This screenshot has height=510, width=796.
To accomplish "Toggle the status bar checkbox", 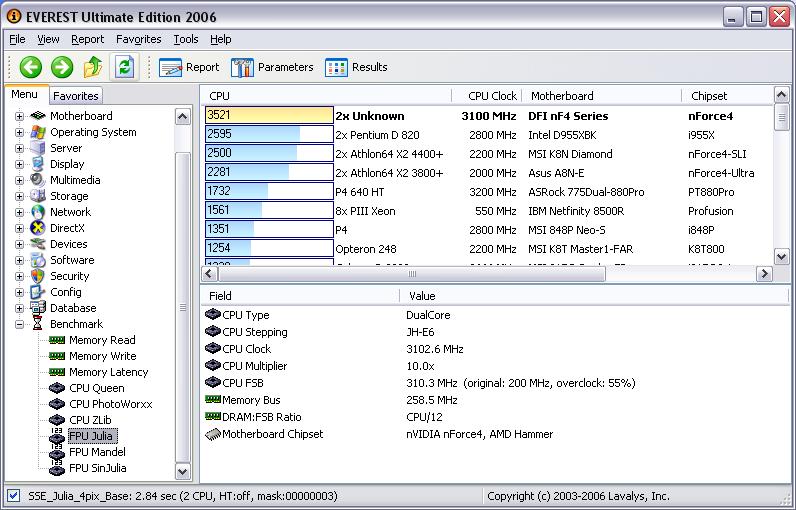I will click(x=14, y=496).
